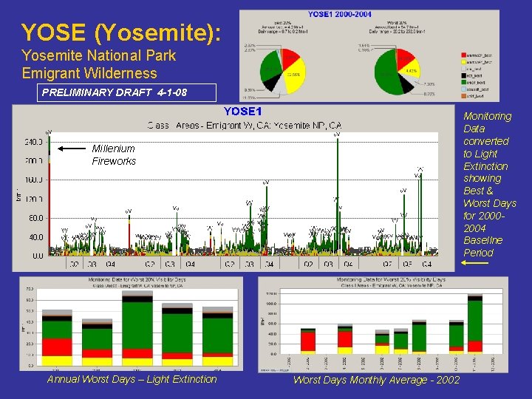Image resolution: width=532 pixels, height=399 pixels.
Task: Select the 'PRELIMINARY DRAFT 4-1-08' text box
Action: point(126,92)
